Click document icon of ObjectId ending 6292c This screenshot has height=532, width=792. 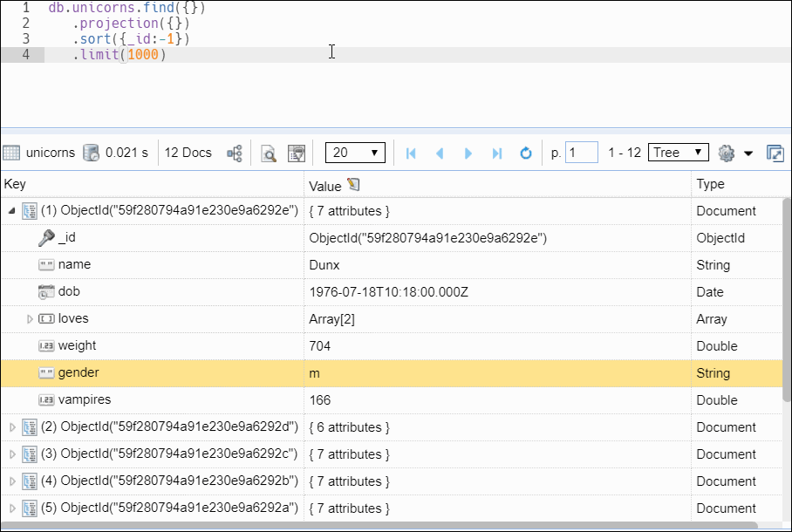(30, 454)
